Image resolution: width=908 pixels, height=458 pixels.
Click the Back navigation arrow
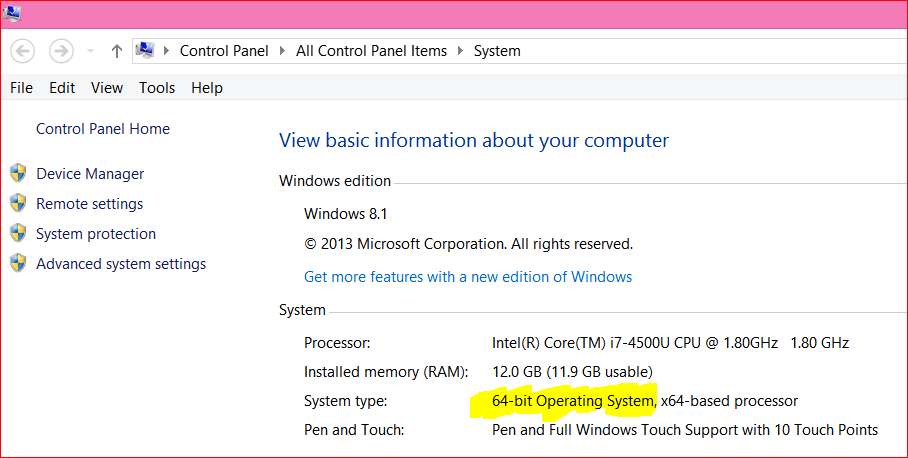23,51
